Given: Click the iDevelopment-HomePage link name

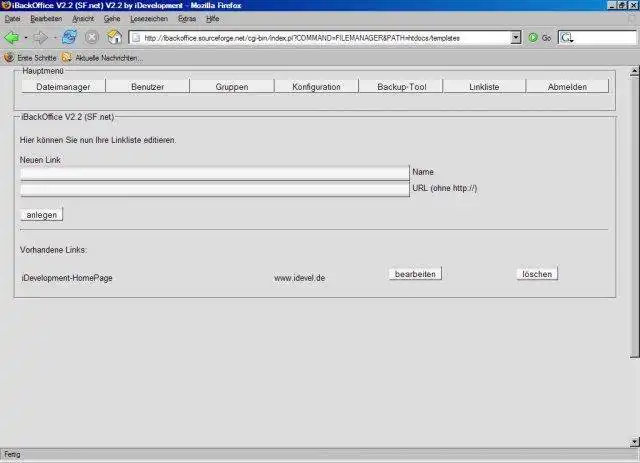Looking at the screenshot, I should (x=67, y=278).
